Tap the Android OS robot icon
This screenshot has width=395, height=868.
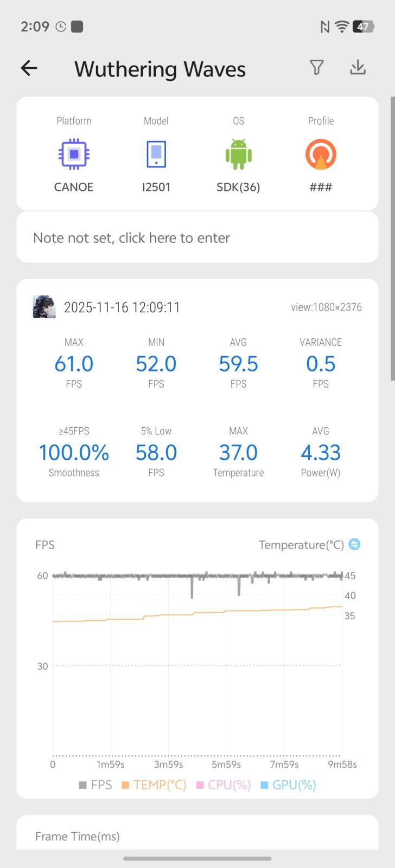tap(238, 155)
